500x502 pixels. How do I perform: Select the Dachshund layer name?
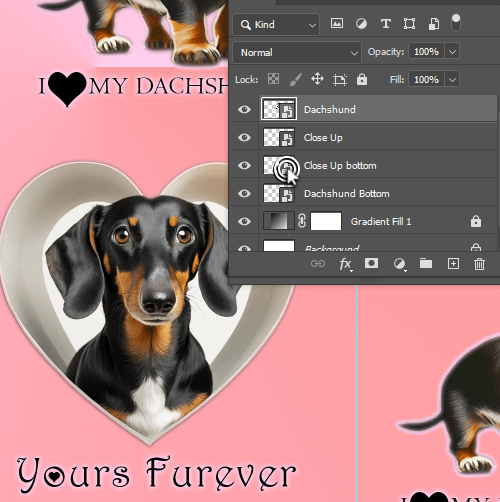click(330, 109)
